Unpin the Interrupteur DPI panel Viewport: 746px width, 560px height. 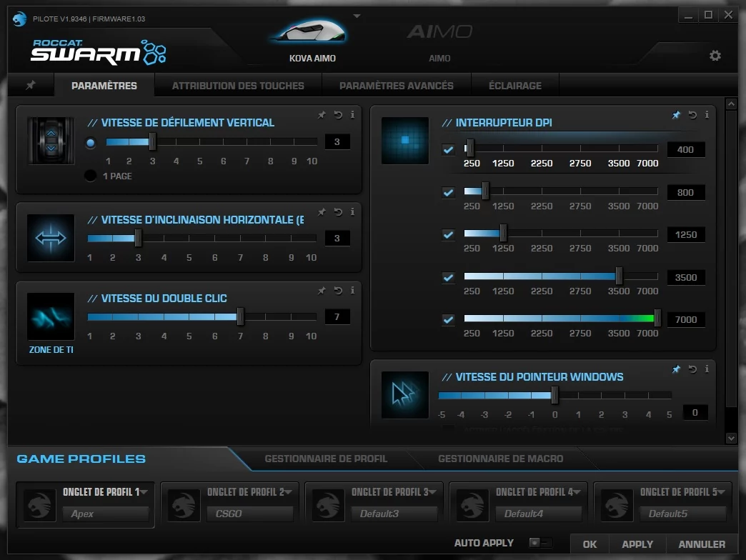pos(676,114)
